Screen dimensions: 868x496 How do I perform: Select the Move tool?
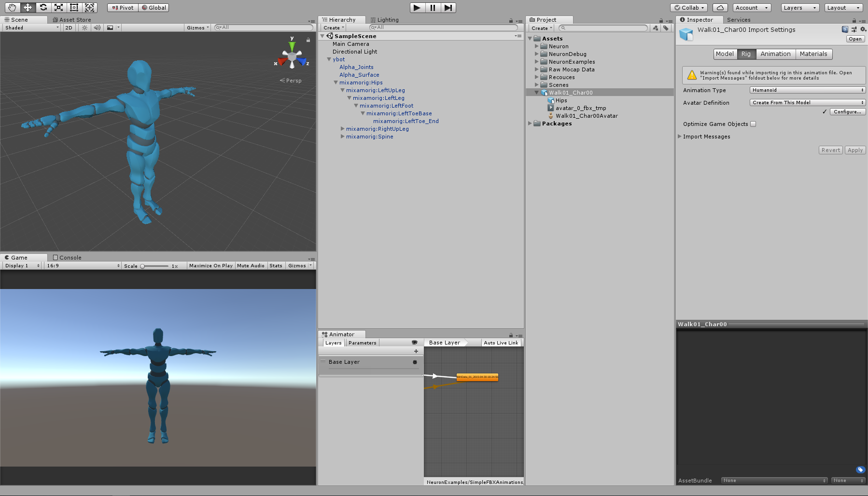28,7
